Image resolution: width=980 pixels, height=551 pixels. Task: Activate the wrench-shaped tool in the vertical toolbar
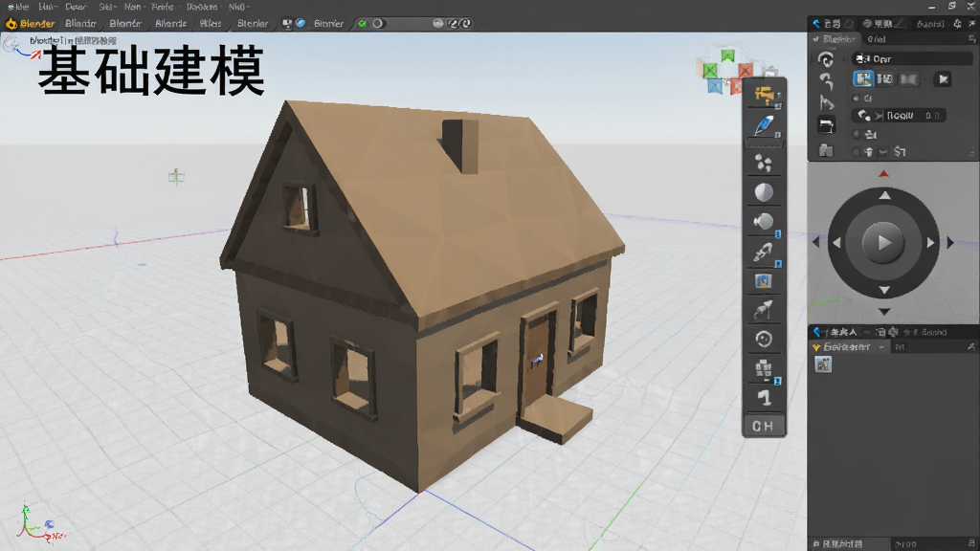763,252
